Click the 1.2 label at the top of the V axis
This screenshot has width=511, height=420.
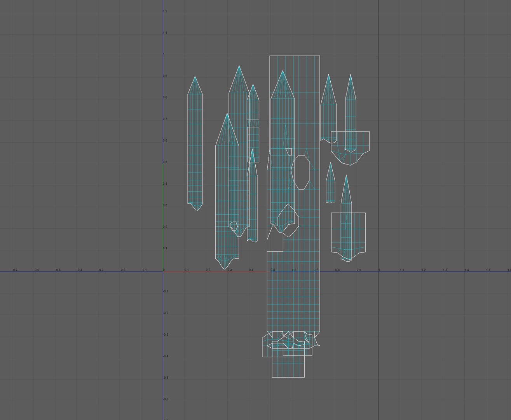[165, 11]
